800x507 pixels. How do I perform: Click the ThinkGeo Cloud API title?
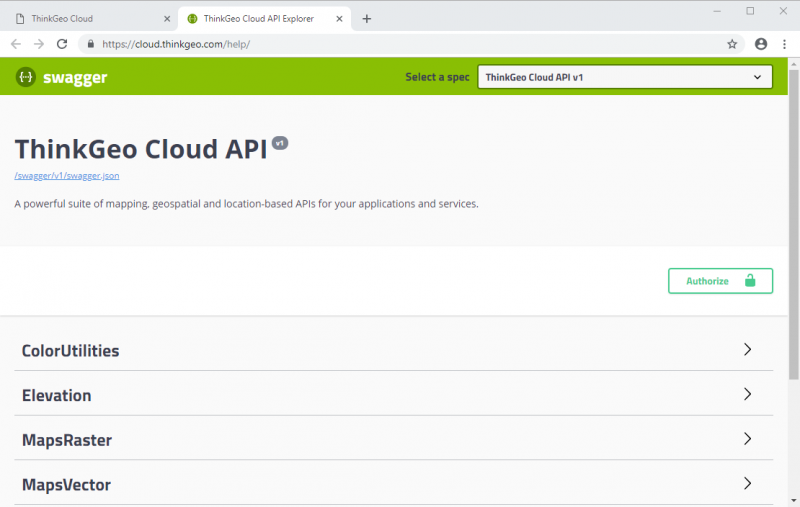[141, 149]
